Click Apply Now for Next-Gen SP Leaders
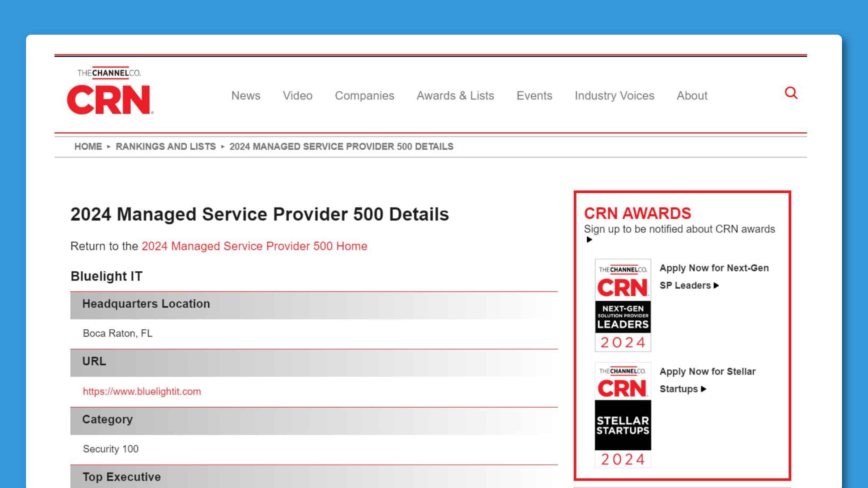The image size is (868, 488). [x=714, y=277]
